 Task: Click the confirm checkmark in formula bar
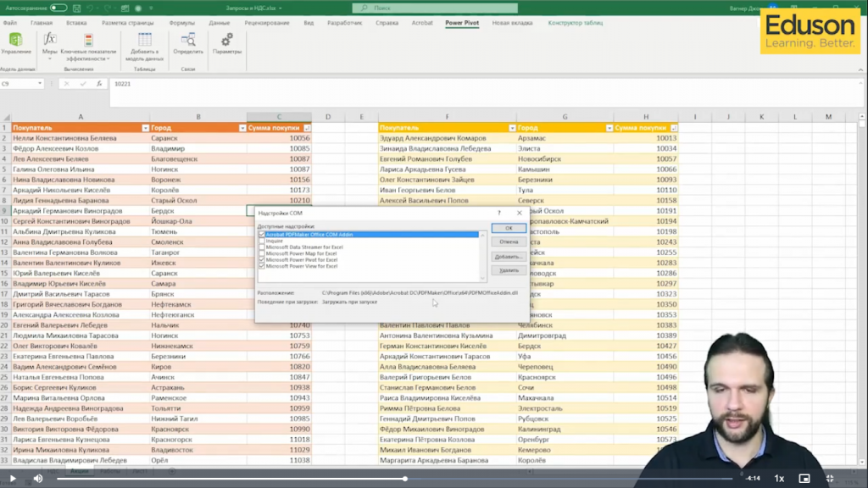pyautogui.click(x=83, y=84)
